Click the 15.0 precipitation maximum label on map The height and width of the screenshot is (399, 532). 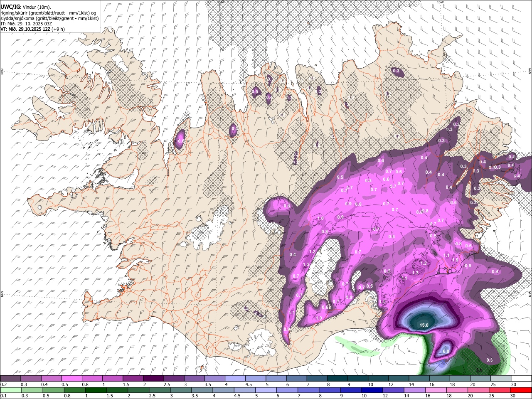pos(424,325)
